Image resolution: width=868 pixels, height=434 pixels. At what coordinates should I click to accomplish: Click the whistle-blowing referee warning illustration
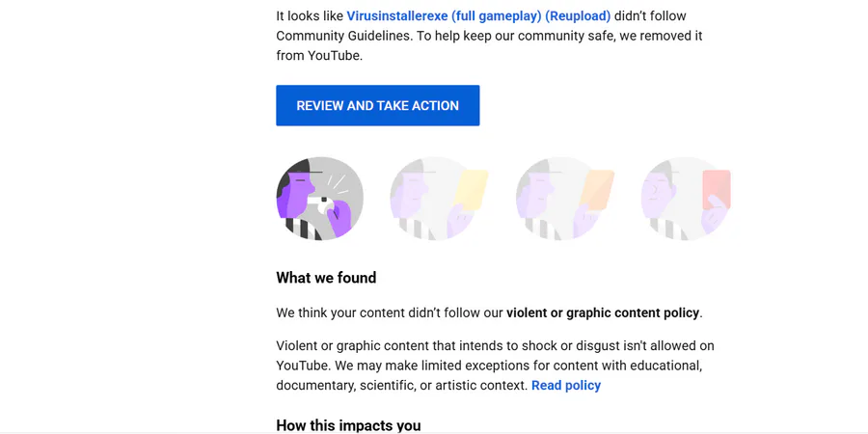[319, 199]
